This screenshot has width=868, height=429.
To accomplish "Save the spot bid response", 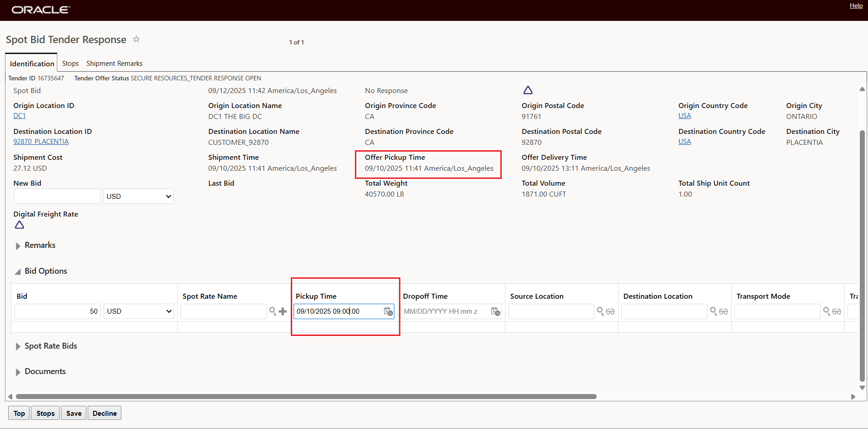I will (x=73, y=413).
